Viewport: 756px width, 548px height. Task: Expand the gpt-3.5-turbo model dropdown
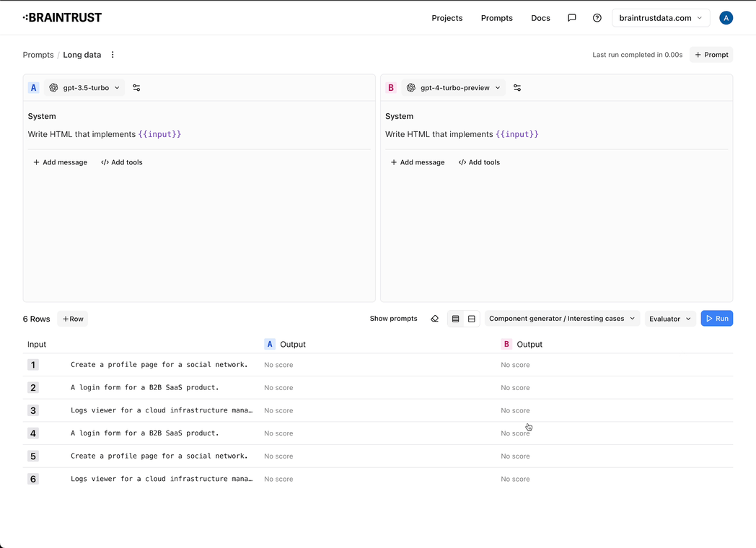84,88
